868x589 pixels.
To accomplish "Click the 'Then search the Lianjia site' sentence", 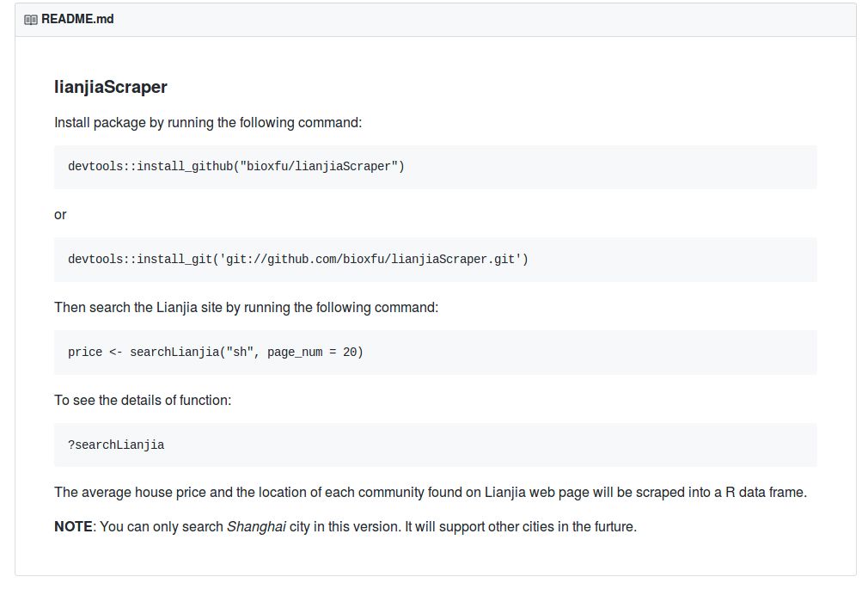I will click(x=246, y=307).
